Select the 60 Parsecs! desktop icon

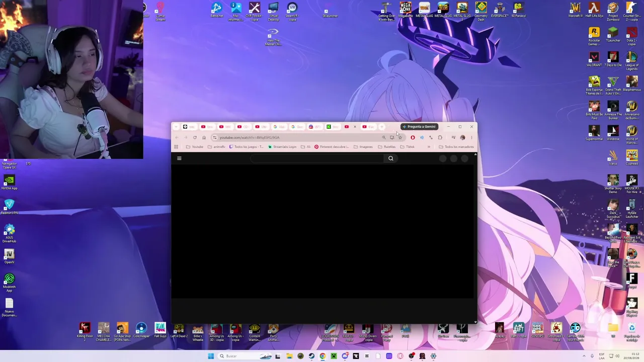[x=518, y=10]
